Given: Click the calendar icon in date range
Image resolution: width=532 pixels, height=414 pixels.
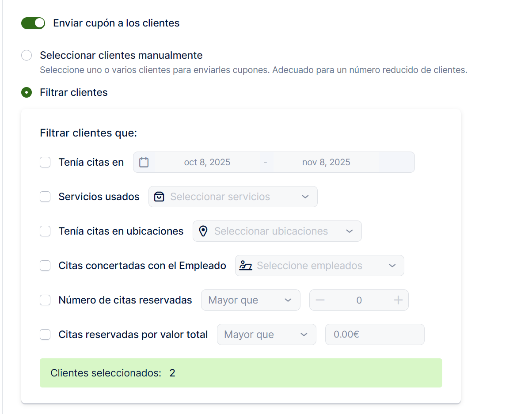Looking at the screenshot, I should click(x=144, y=162).
